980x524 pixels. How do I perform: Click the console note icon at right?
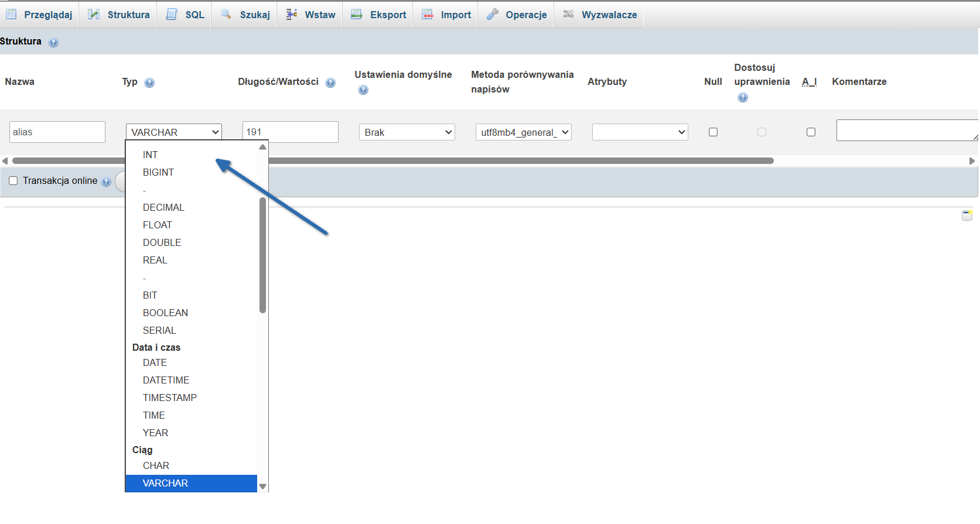(967, 215)
